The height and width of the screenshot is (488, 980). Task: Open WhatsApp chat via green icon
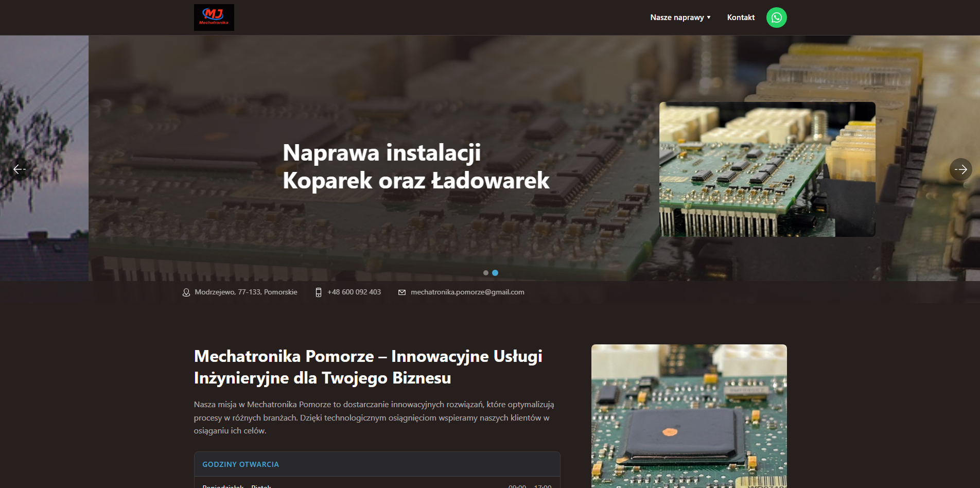click(x=776, y=18)
